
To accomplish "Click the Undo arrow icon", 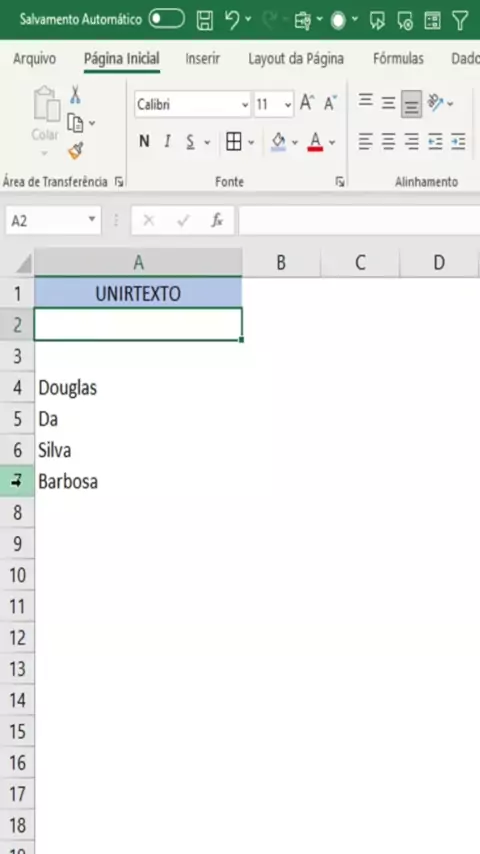I will 232,20.
